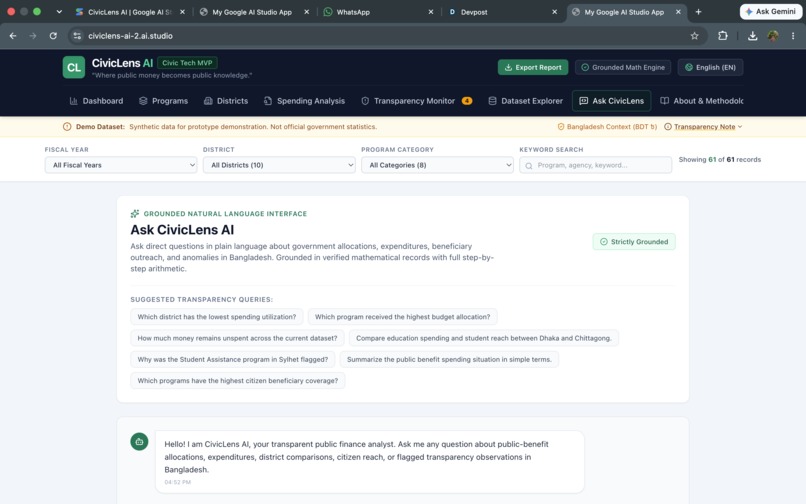
Task: Open the Districts nav item
Action: 226,101
